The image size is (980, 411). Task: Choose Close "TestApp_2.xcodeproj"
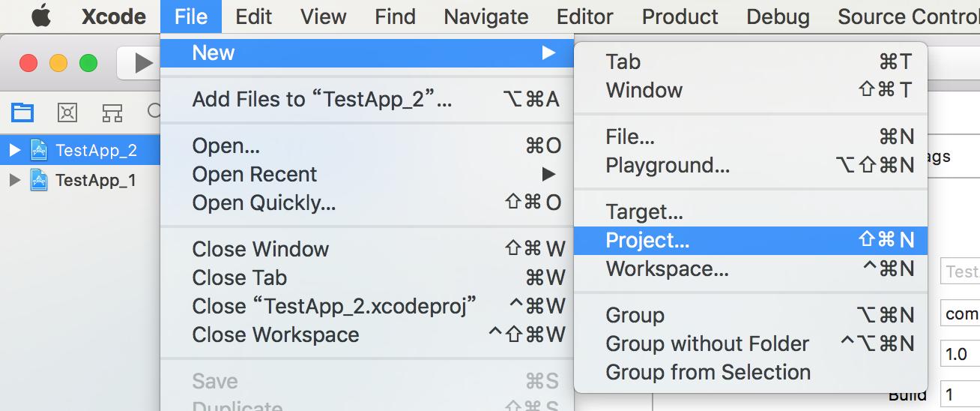367,306
